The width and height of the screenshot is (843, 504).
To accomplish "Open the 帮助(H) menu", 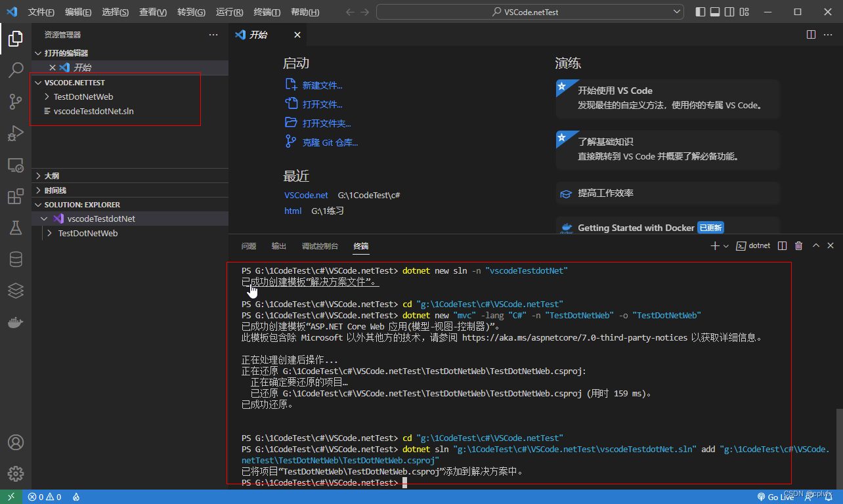I will point(305,12).
